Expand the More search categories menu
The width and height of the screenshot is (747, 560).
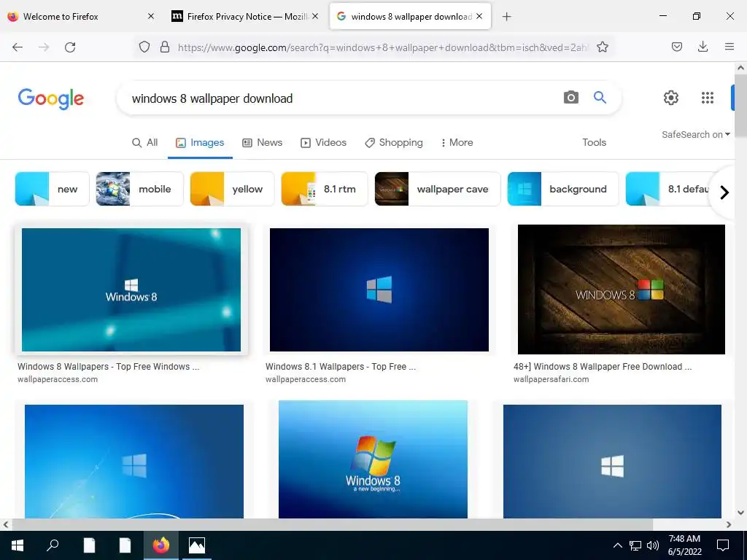457,142
